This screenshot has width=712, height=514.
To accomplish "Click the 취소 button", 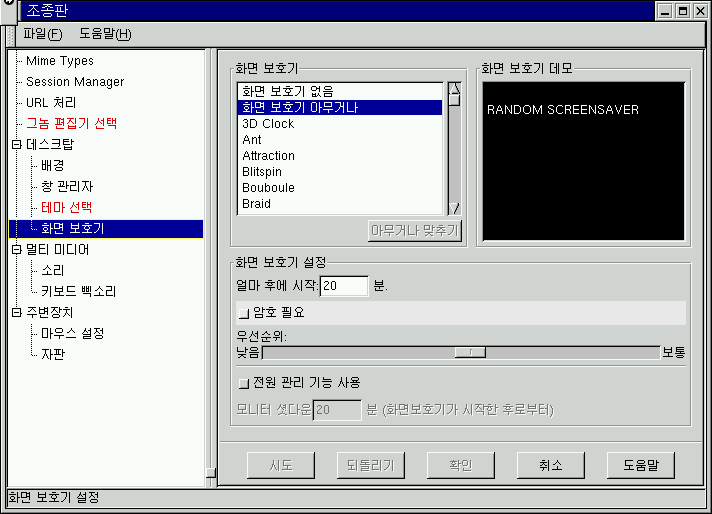I will pyautogui.click(x=550, y=465).
